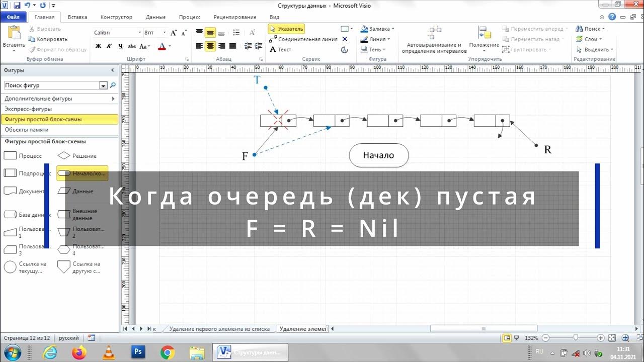Switch to the Data (Данные) tab
The width and height of the screenshot is (644, 362).
[155, 17]
